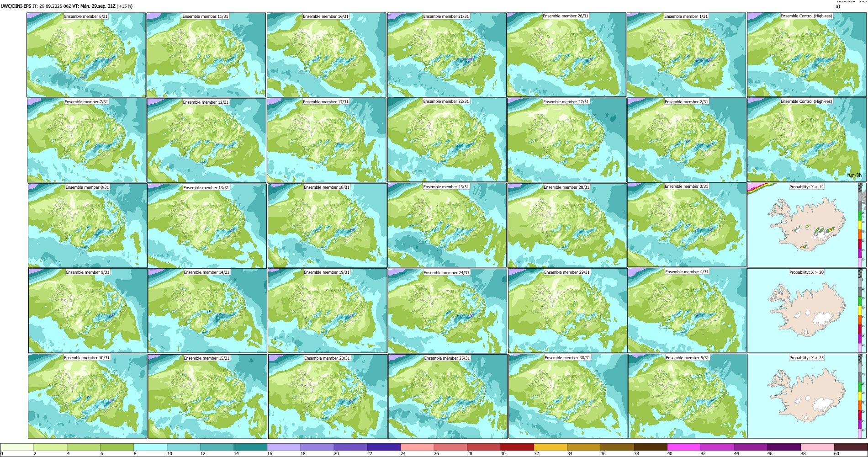868x457 pixels.
Task: Open the Ensemble member 30/31 map panel
Action: point(568,396)
